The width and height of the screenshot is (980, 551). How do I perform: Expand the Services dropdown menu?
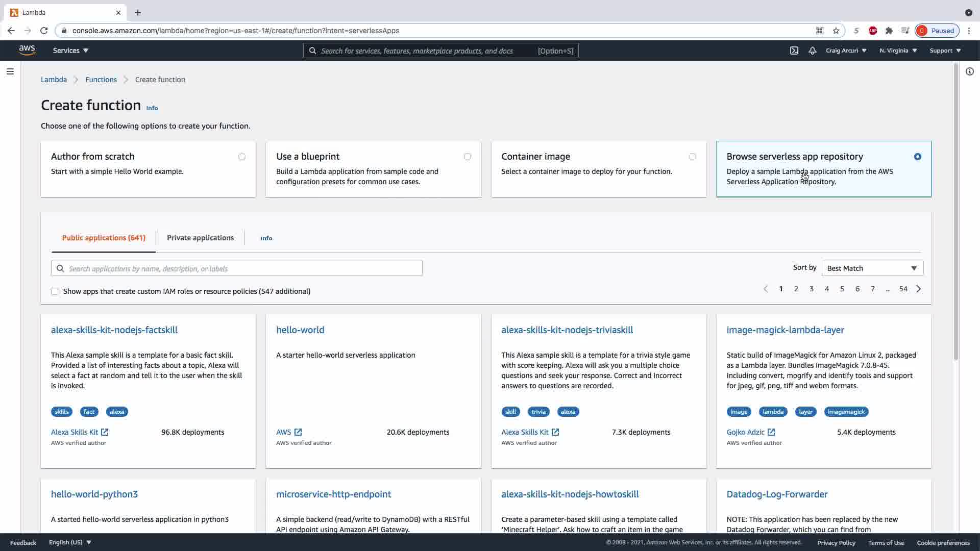coord(70,51)
